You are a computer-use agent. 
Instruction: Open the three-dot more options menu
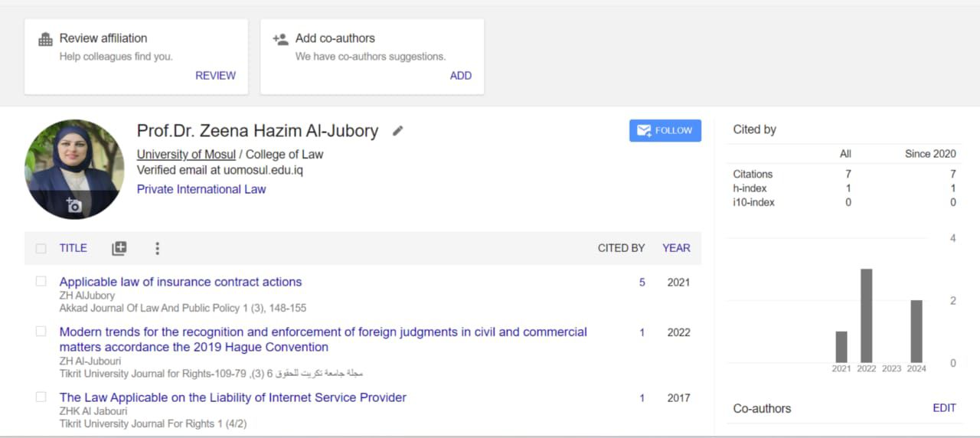pyautogui.click(x=157, y=248)
